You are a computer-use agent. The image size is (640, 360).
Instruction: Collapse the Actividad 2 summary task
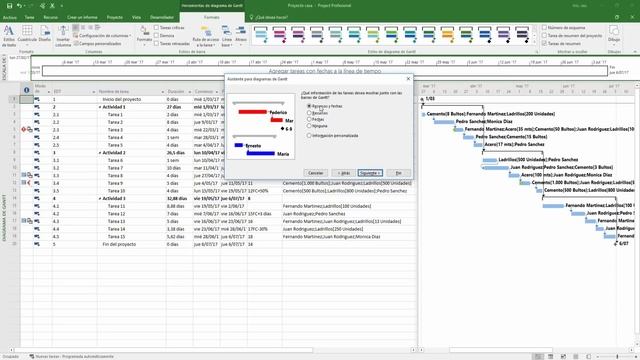tap(100, 153)
